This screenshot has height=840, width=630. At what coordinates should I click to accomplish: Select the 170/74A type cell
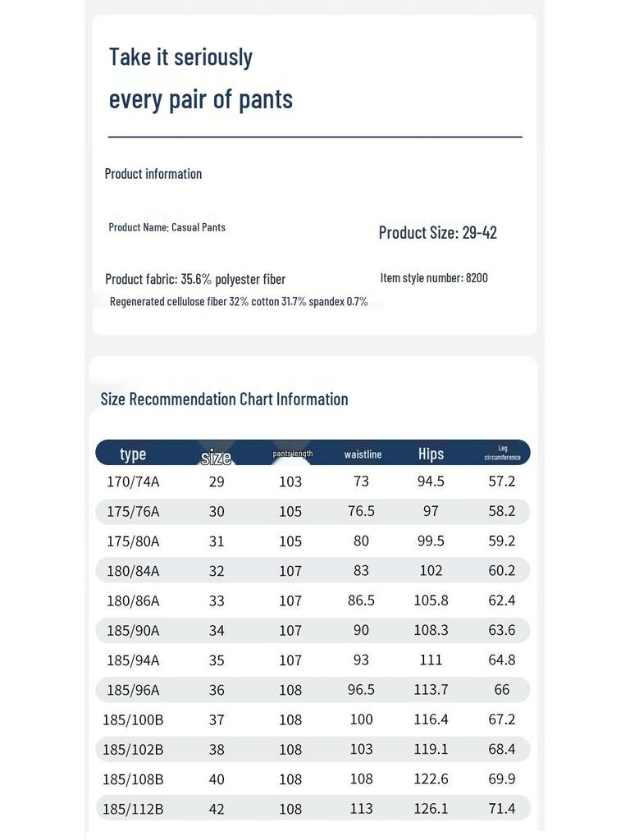(133, 482)
